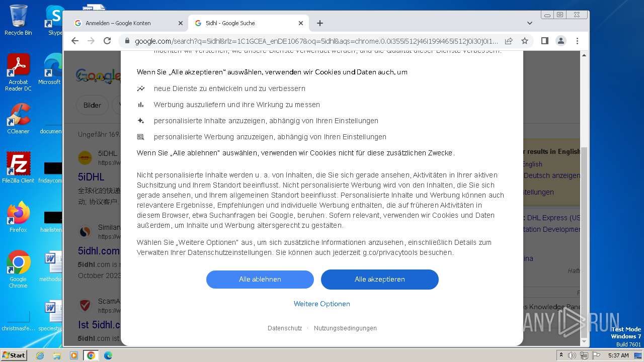Toggle the Chrome side panel
Image resolution: width=644 pixels, height=362 pixels.
point(545,41)
